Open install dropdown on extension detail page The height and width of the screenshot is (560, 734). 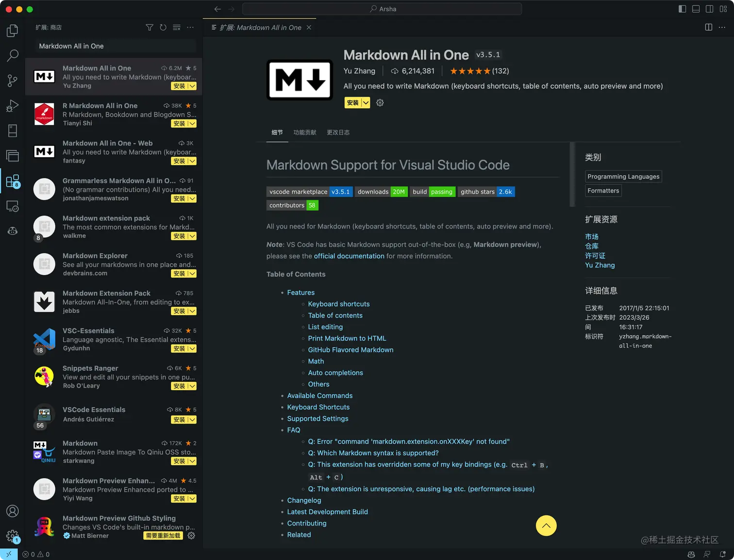click(366, 103)
